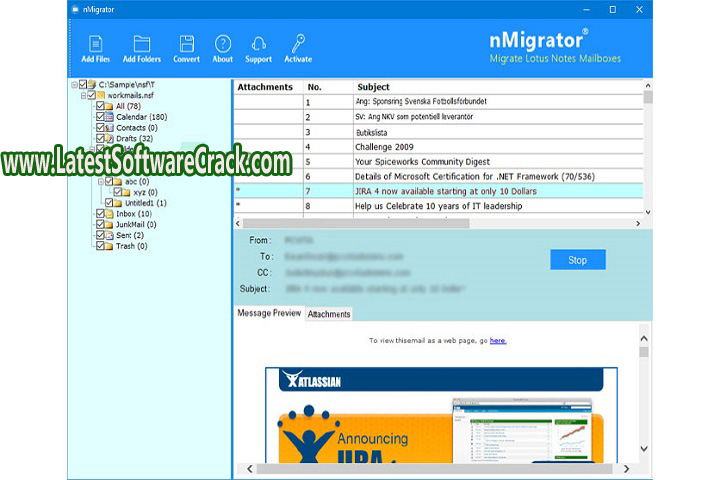Toggle the Drafts (32) checkbox

pos(100,139)
